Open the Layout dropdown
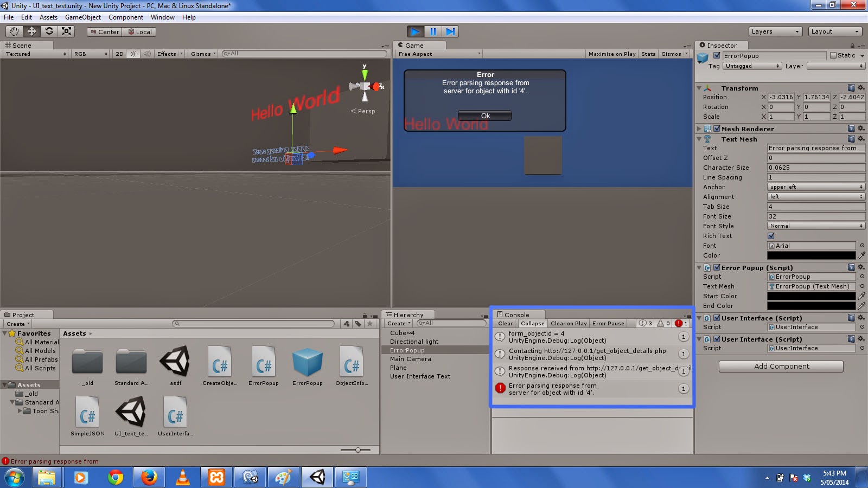This screenshot has height=488, width=868. 835,31
